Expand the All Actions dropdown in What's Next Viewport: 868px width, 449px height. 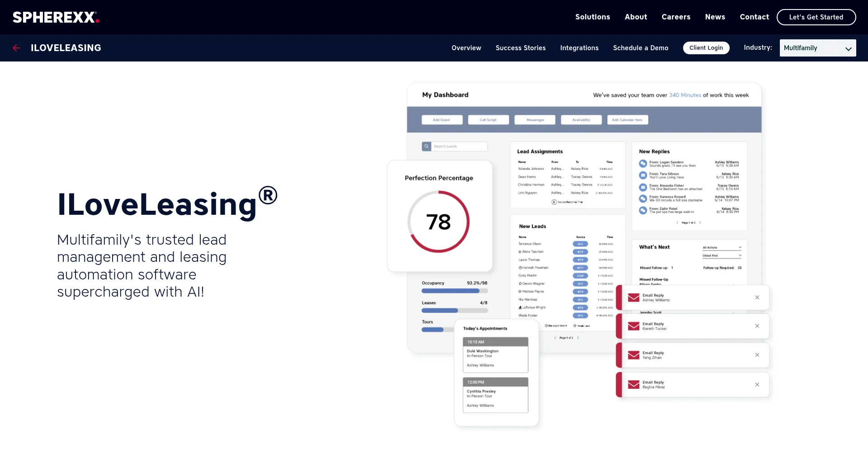click(722, 247)
